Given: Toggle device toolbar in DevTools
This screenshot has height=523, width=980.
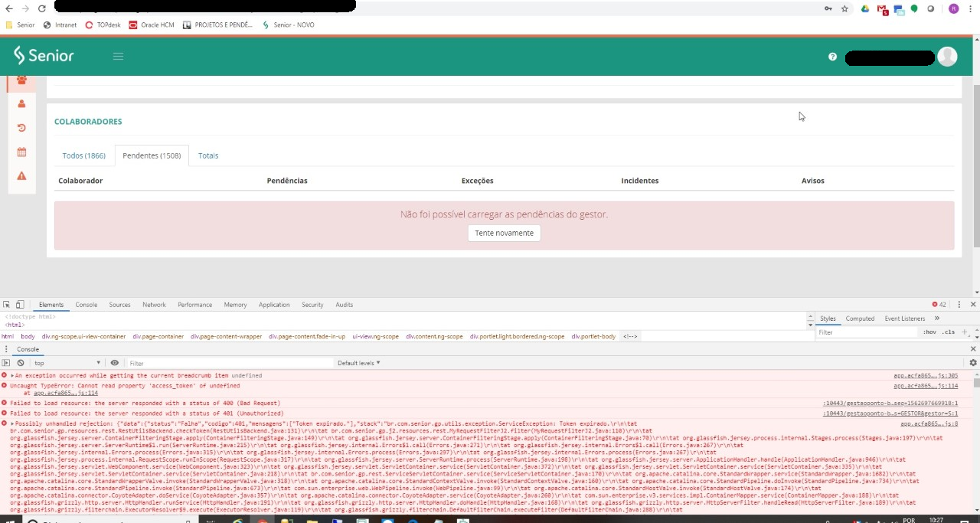Looking at the screenshot, I should [x=21, y=305].
